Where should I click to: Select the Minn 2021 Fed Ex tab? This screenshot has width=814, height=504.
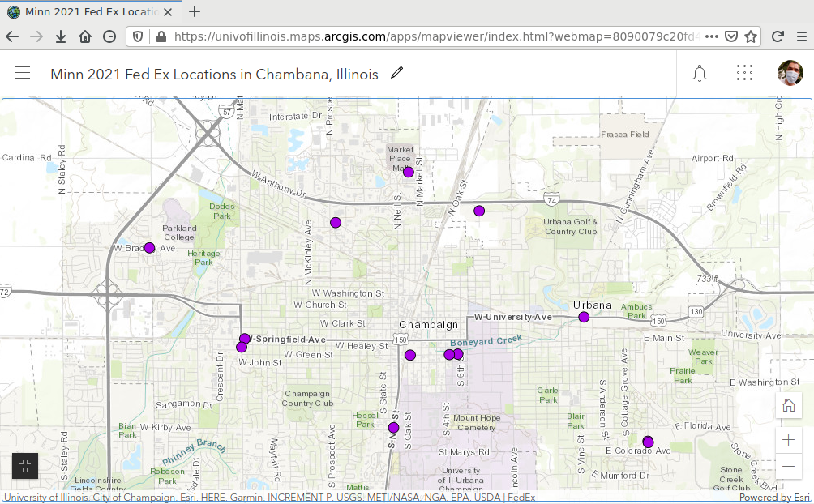[89, 11]
